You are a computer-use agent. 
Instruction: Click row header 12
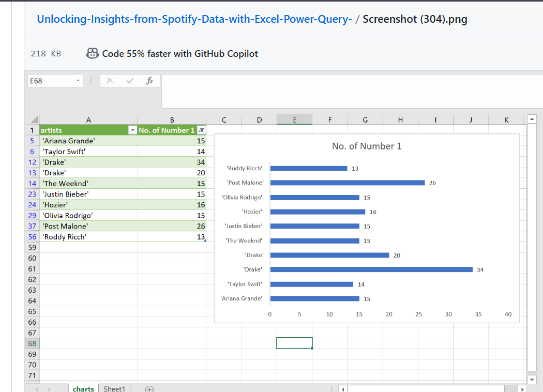click(32, 162)
